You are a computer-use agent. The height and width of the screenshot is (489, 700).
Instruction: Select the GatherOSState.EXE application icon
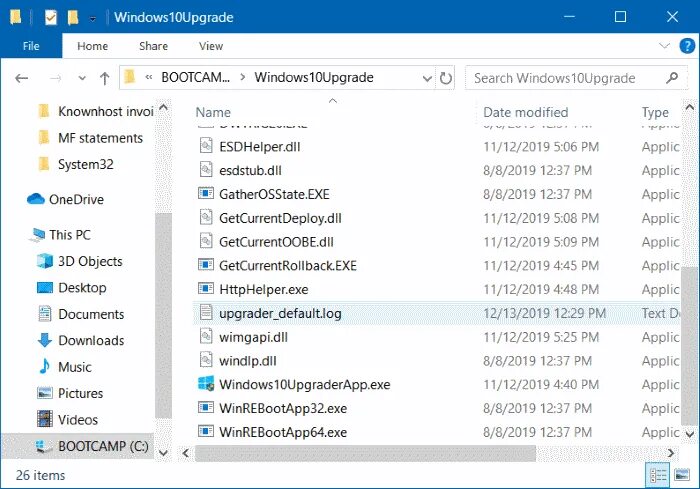point(206,193)
